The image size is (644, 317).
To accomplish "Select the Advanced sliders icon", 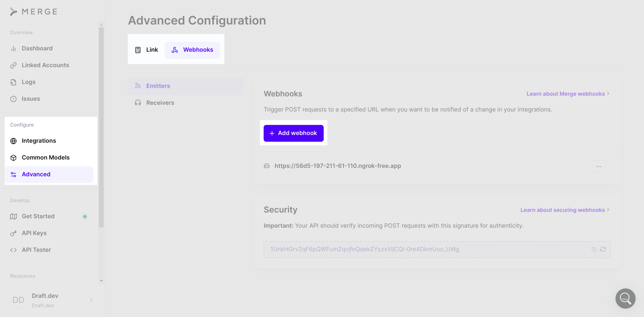I will (13, 174).
